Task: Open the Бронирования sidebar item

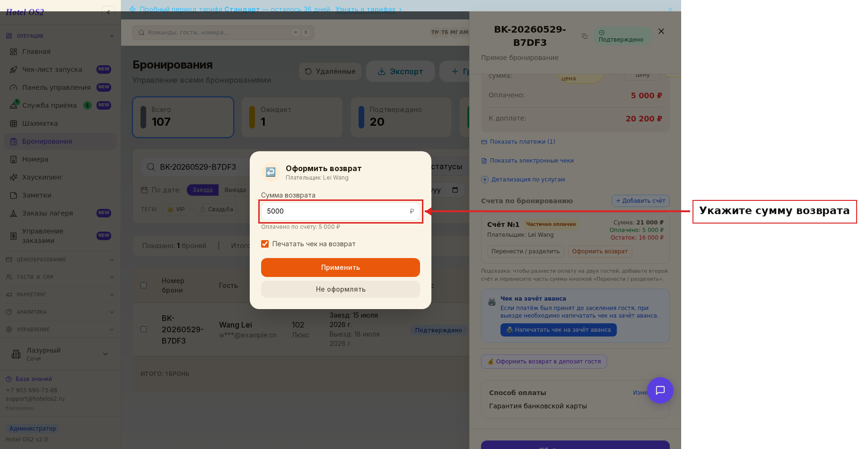Action: coord(60,141)
